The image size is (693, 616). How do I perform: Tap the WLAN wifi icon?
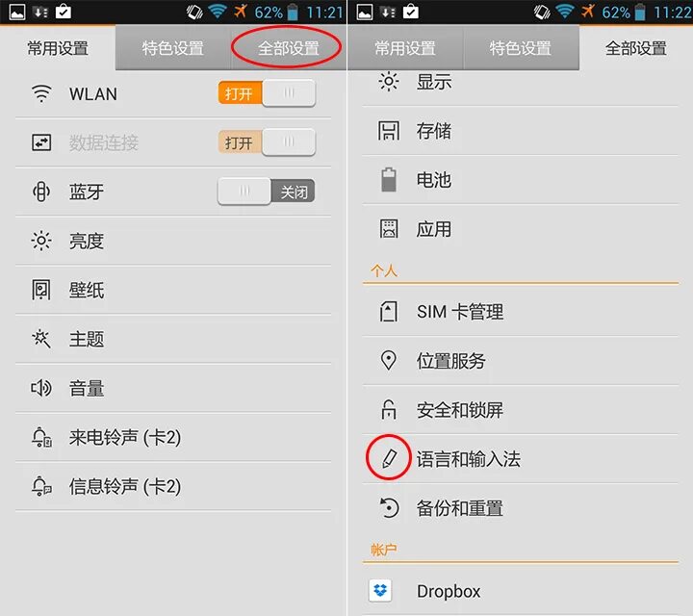pyautogui.click(x=41, y=93)
